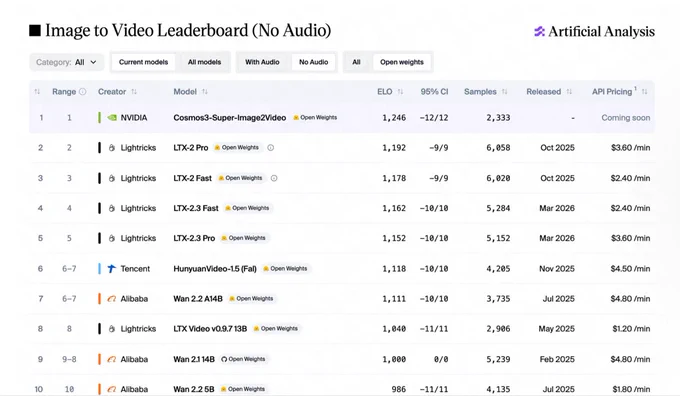Select the Current models toggle
680x396 pixels.
[x=143, y=62]
